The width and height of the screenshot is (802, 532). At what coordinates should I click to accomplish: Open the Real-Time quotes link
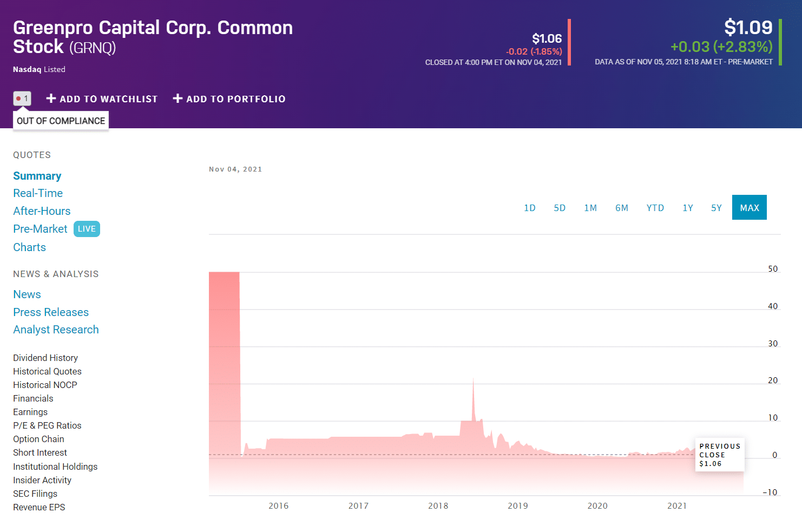coord(38,193)
